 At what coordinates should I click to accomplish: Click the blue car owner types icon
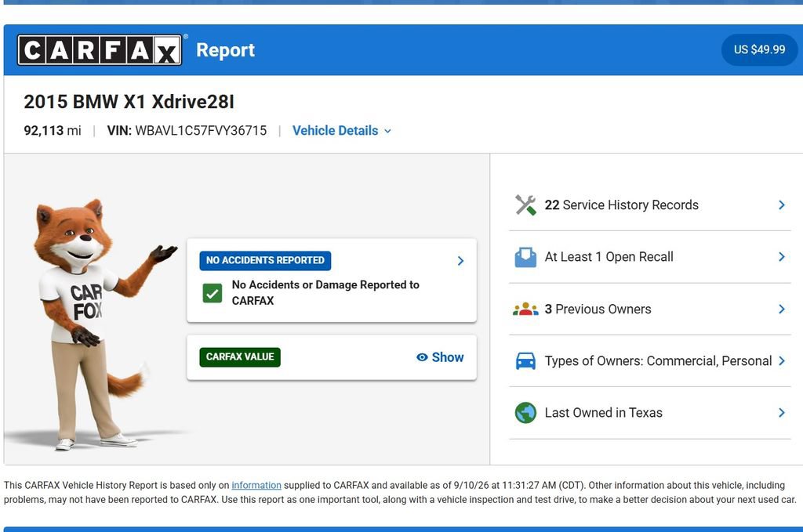pyautogui.click(x=525, y=361)
